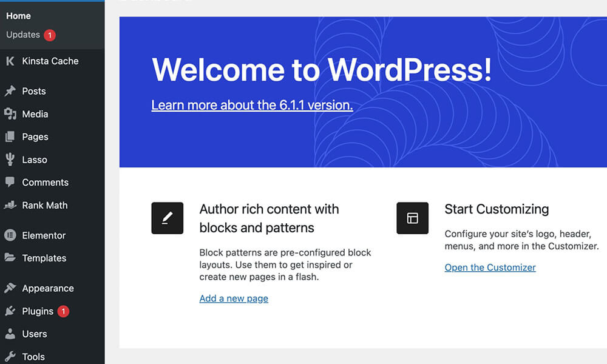This screenshot has height=364, width=607.
Task: Expand the Tools submenu
Action: [33, 357]
